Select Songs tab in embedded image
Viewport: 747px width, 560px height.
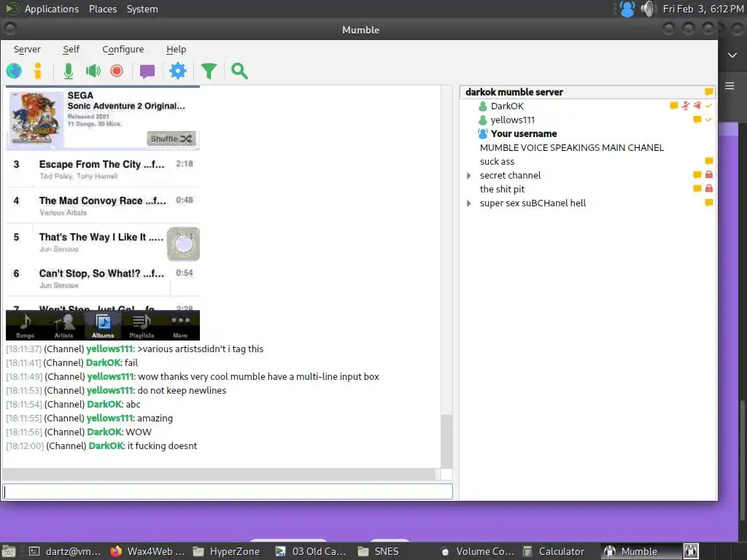click(x=26, y=326)
